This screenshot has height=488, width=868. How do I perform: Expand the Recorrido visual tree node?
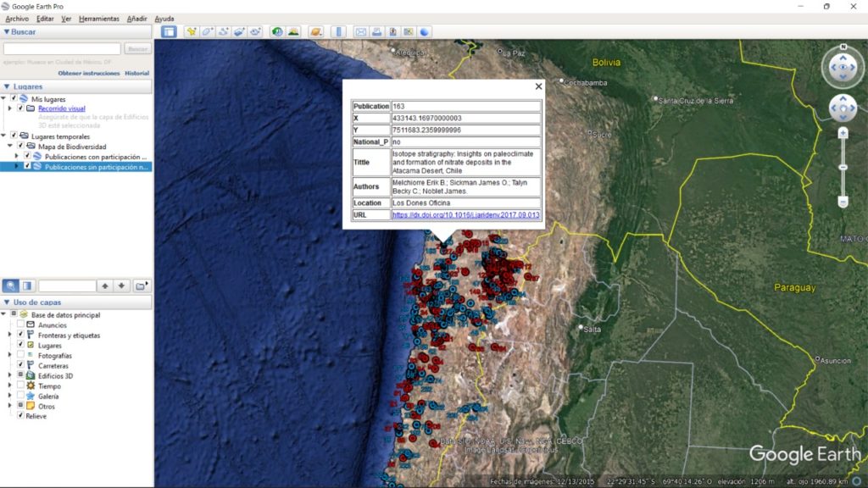click(x=10, y=108)
